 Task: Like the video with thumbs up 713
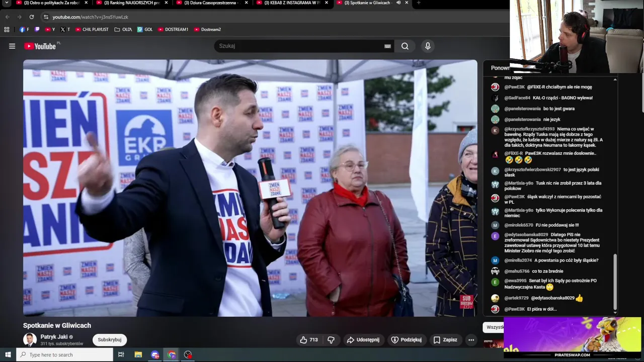(x=309, y=340)
